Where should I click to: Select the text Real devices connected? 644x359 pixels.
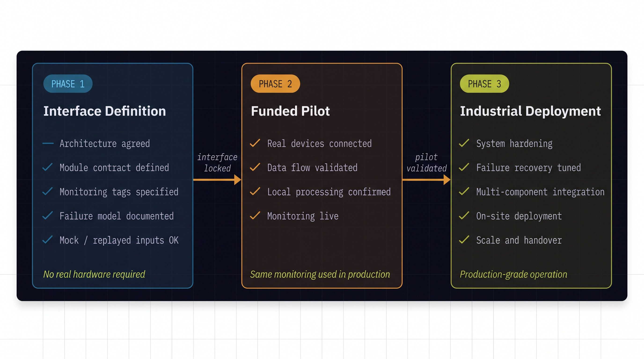[x=319, y=144]
